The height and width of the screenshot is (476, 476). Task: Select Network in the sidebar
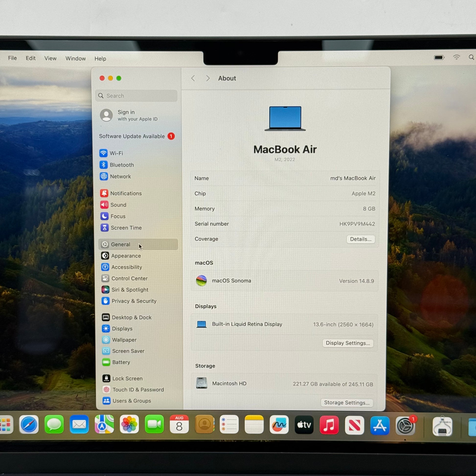coord(115,176)
